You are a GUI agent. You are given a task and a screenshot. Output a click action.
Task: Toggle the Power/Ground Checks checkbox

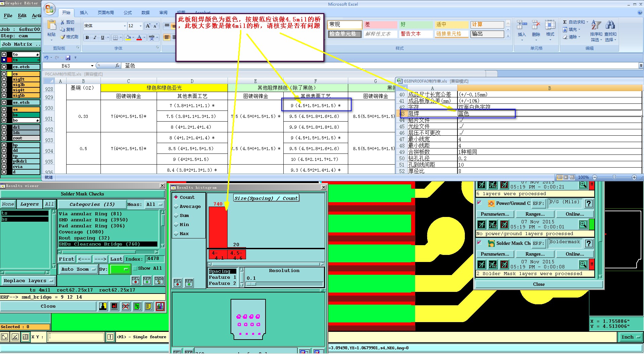pyautogui.click(x=479, y=203)
